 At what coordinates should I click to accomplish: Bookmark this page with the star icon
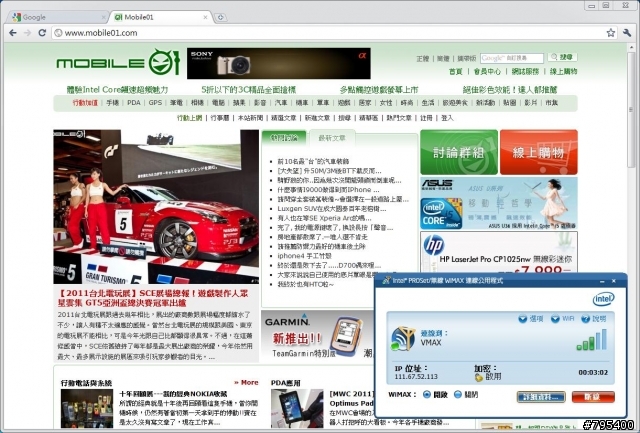(610, 33)
